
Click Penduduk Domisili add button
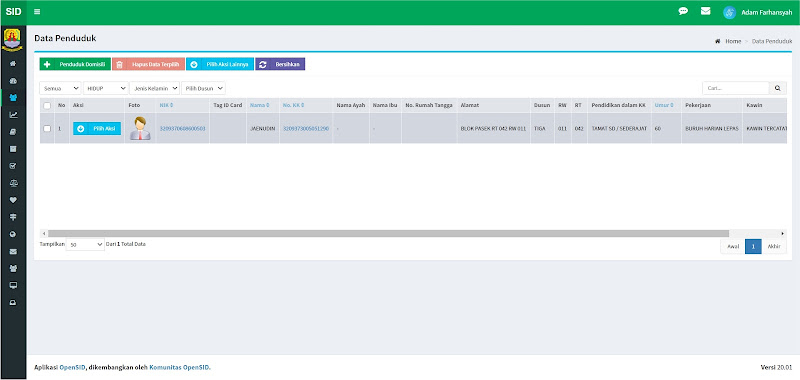75,64
